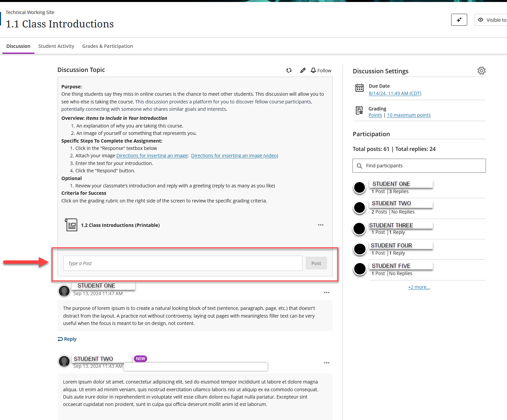Click the AI design assistant sparkle icon
Screen dimensions: 507x420
459,20
